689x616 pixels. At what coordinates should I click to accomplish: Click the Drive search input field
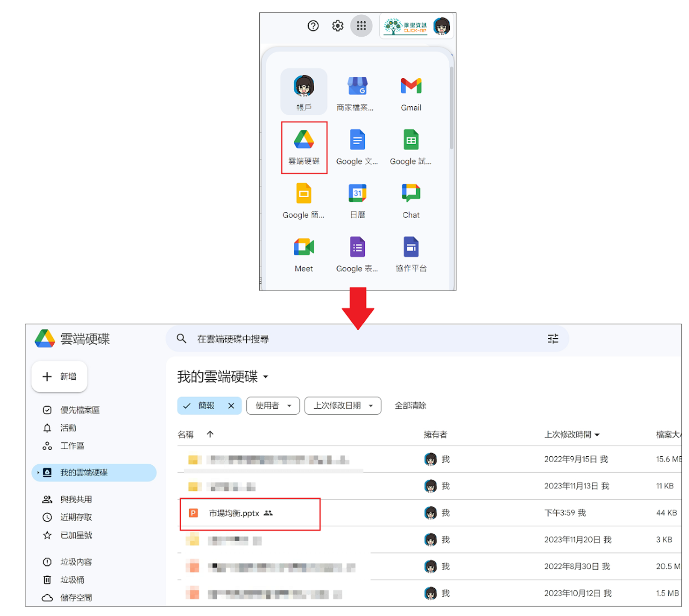[x=356, y=339]
